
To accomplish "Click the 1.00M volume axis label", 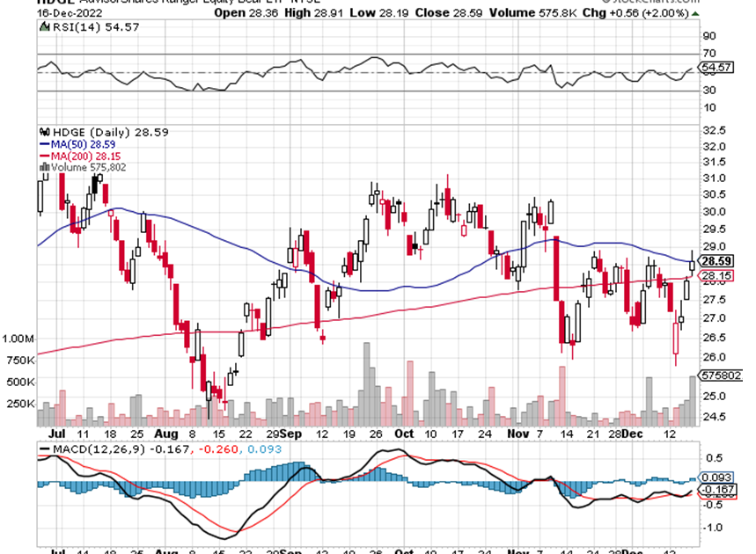I will click(18, 339).
